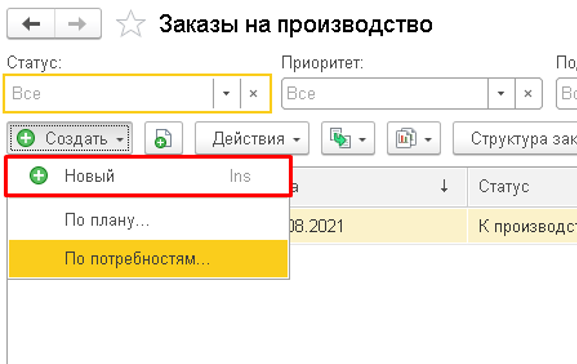Click the date column sort arrow
Image resolution: width=577 pixels, height=364 pixels.
click(x=445, y=186)
